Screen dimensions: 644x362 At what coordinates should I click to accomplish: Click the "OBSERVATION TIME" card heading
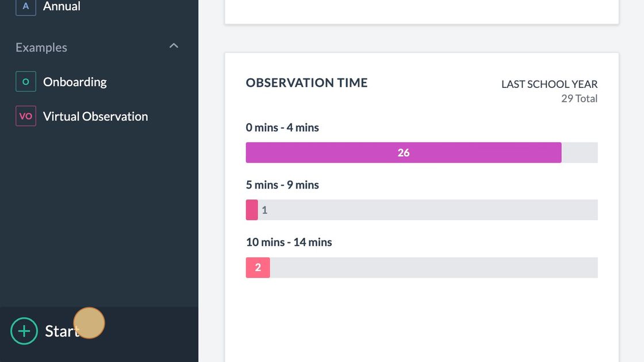point(306,83)
